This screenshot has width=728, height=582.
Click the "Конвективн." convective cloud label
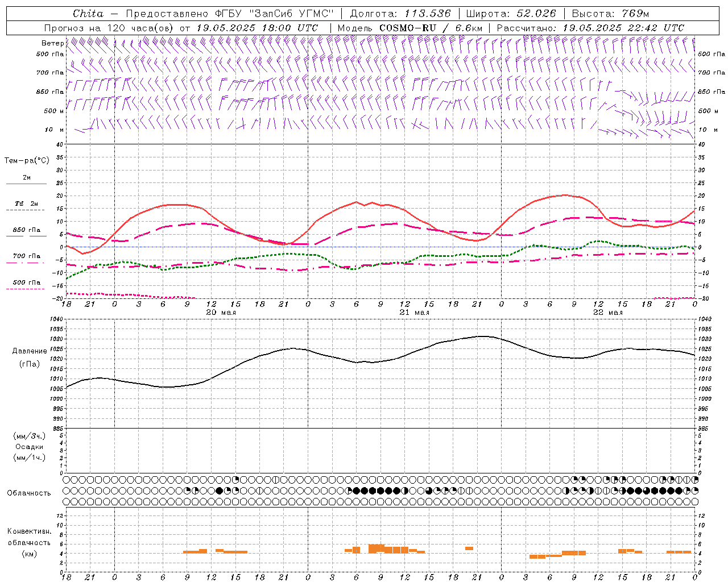click(x=30, y=531)
